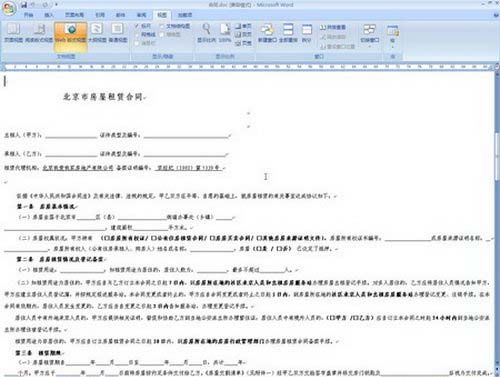This screenshot has height=377, width=500.
Task: Click heading 第三条 租赁期限
Action: [39, 353]
